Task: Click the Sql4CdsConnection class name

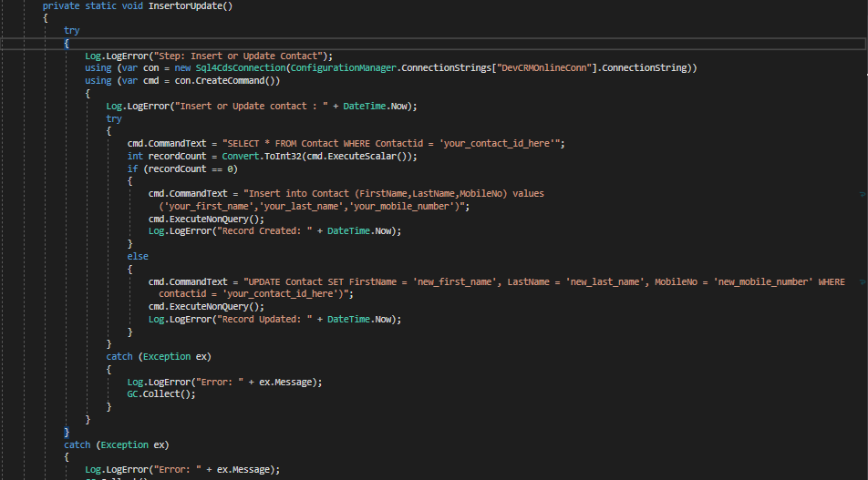Action: click(230, 68)
